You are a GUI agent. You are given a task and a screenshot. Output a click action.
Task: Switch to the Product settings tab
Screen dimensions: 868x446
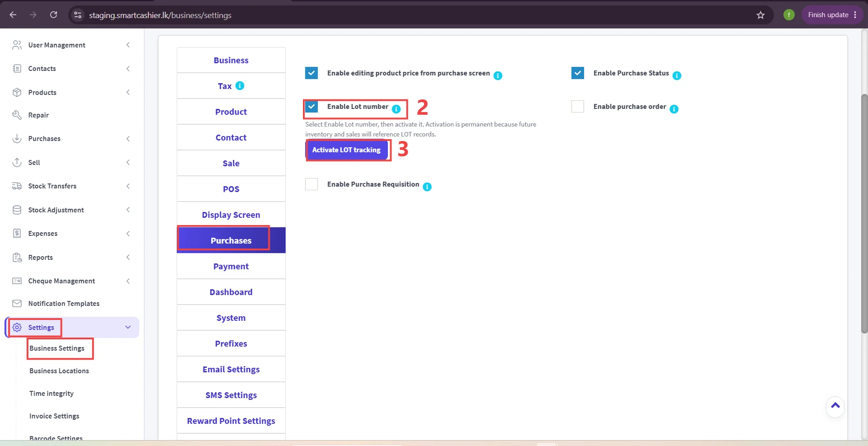[231, 112]
